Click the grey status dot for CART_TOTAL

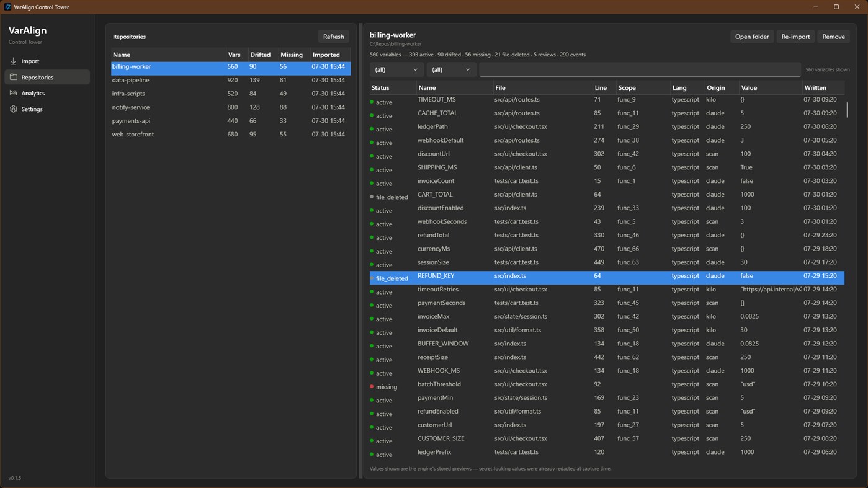372,197
